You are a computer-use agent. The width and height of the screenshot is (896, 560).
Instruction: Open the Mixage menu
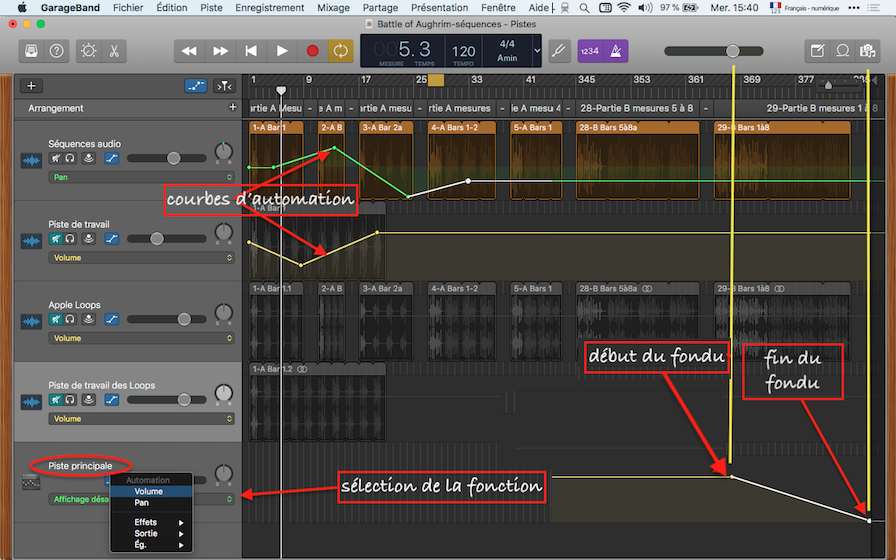click(333, 7)
